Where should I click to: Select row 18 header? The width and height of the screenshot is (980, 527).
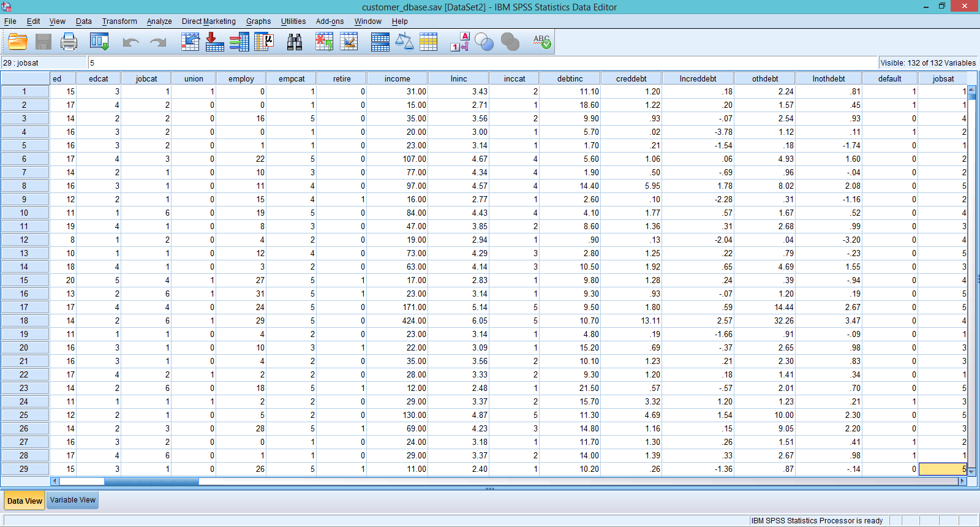pyautogui.click(x=24, y=320)
